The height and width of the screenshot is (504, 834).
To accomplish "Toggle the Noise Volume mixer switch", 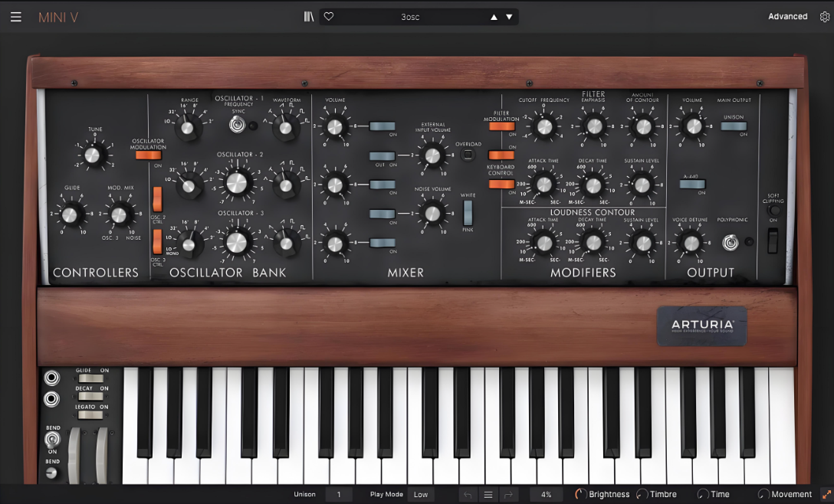I will coord(383,214).
